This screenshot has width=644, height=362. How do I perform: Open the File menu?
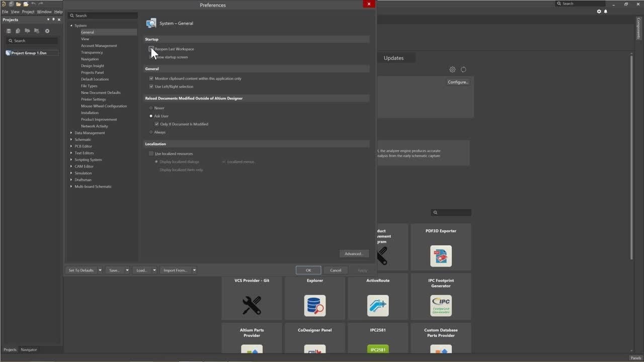pyautogui.click(x=5, y=12)
